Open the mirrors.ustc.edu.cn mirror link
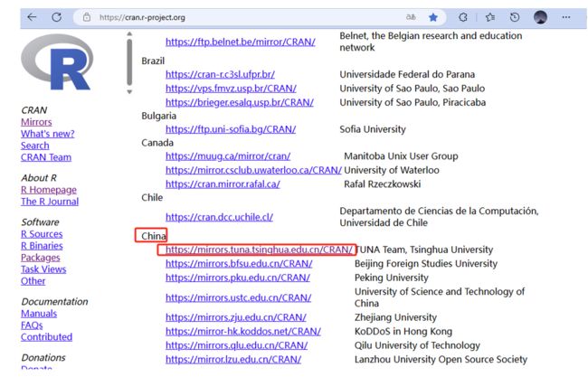This screenshot has width=588, height=377. 239,298
